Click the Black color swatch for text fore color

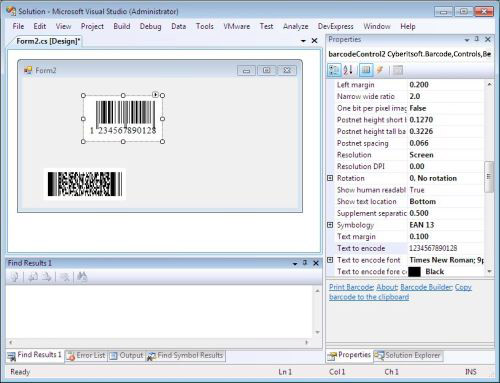point(414,272)
